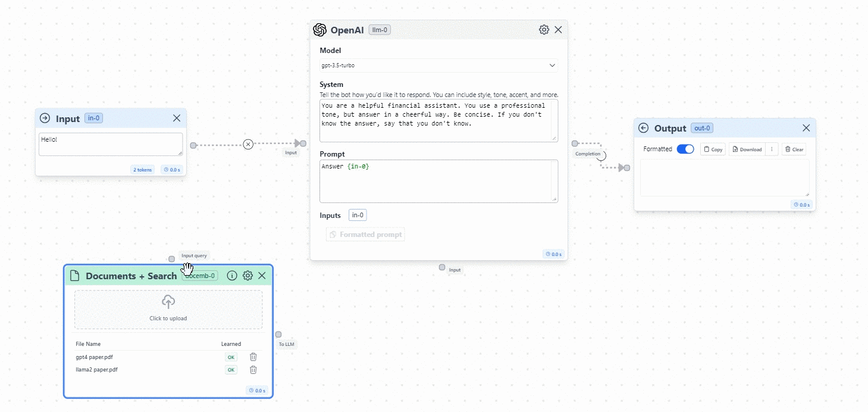Open the more options beside Download
The image size is (868, 412).
(x=772, y=149)
